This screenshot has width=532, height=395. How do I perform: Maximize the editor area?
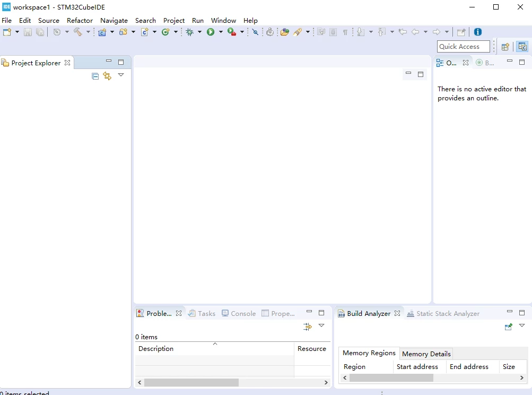pos(421,74)
